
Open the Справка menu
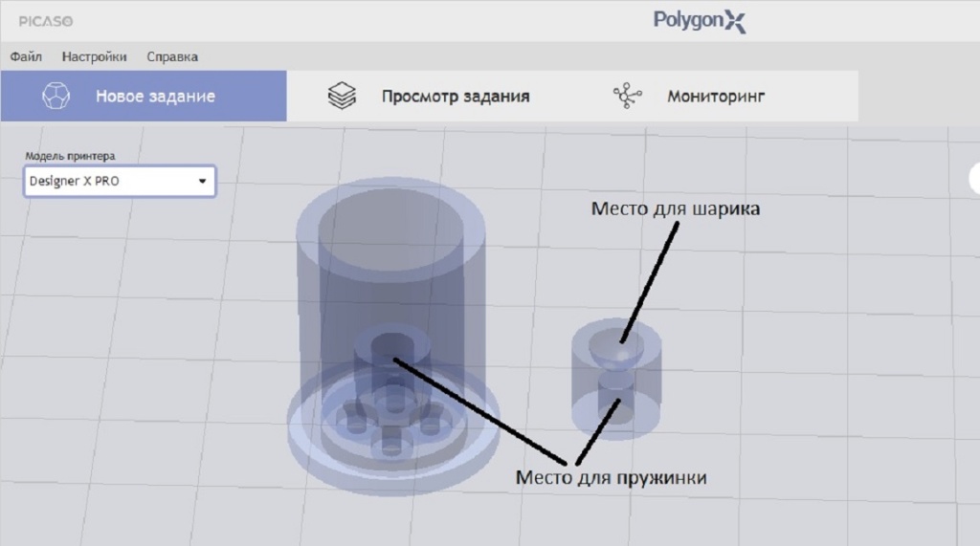[x=172, y=56]
